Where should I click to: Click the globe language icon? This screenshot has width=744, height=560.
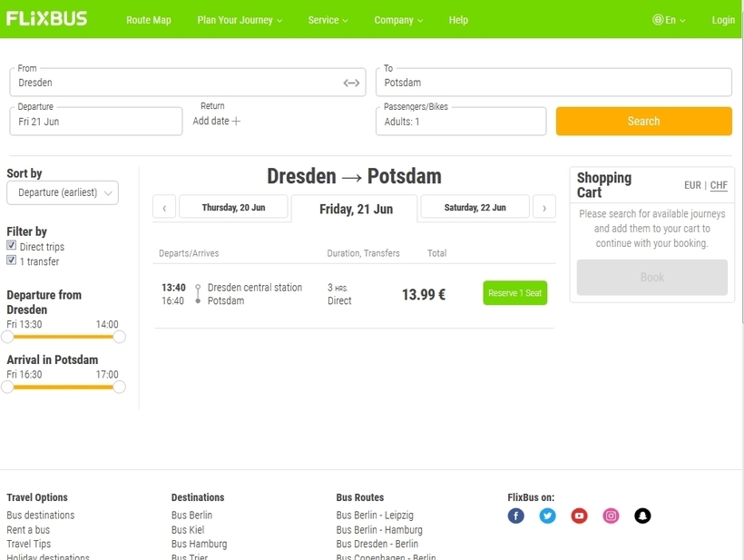tap(658, 20)
